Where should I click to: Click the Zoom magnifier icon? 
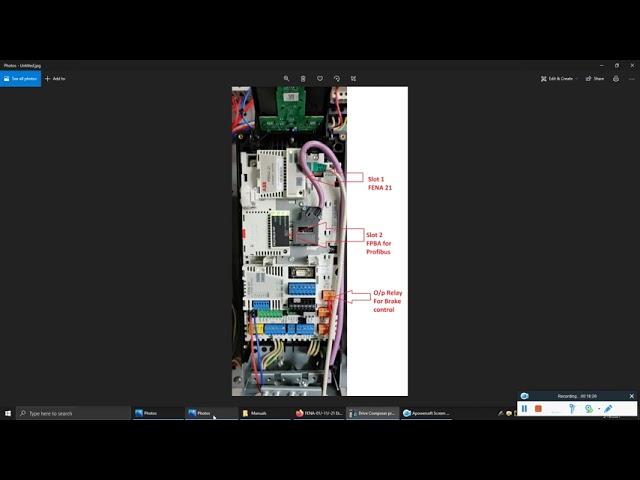pos(287,79)
